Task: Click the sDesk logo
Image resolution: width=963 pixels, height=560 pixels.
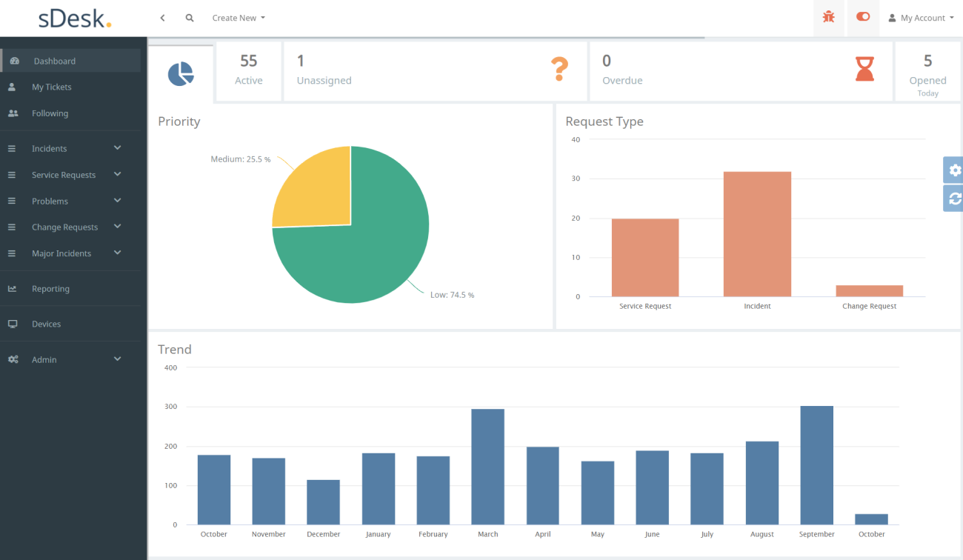Action: (x=72, y=18)
